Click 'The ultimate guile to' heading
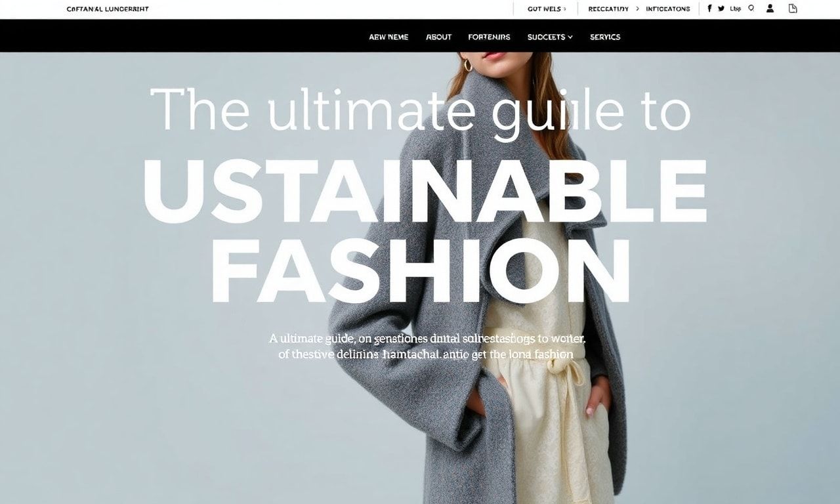 click(x=420, y=110)
